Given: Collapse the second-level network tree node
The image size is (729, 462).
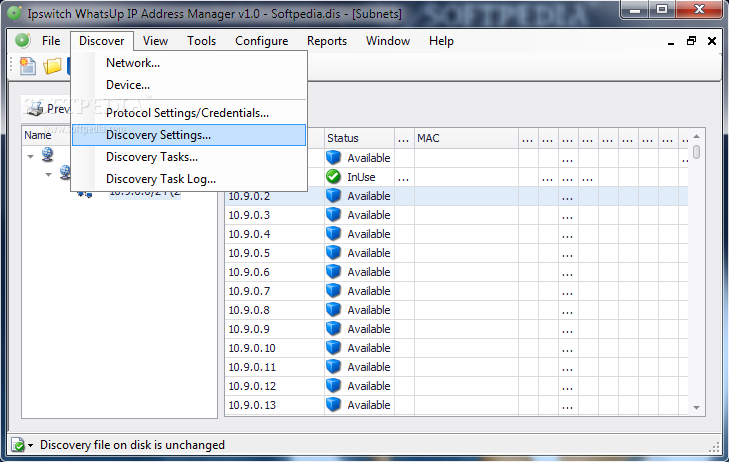Looking at the screenshot, I should [48, 175].
